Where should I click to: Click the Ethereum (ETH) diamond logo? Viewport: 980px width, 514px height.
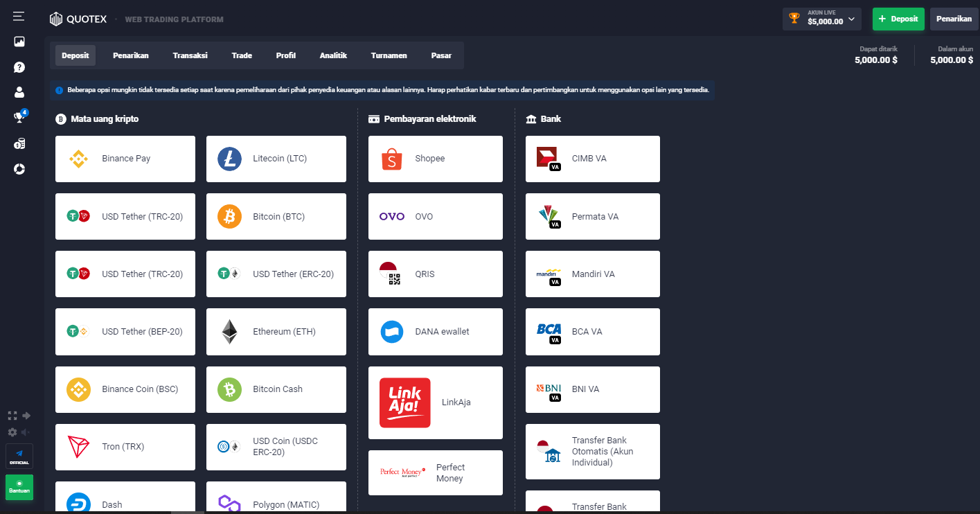pyautogui.click(x=229, y=332)
